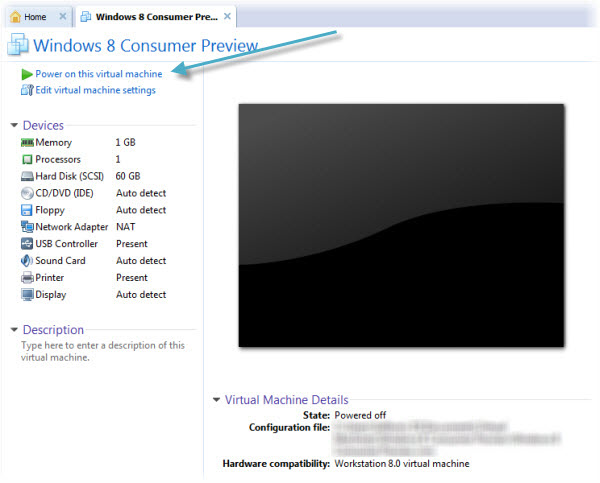Click the description text entry field
This screenshot has height=483, width=600.
[x=102, y=351]
